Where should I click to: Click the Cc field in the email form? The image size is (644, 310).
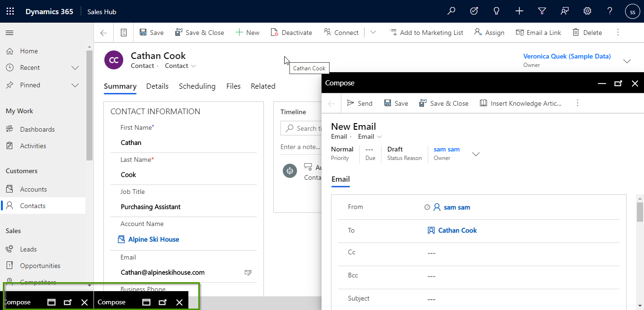pyautogui.click(x=478, y=253)
